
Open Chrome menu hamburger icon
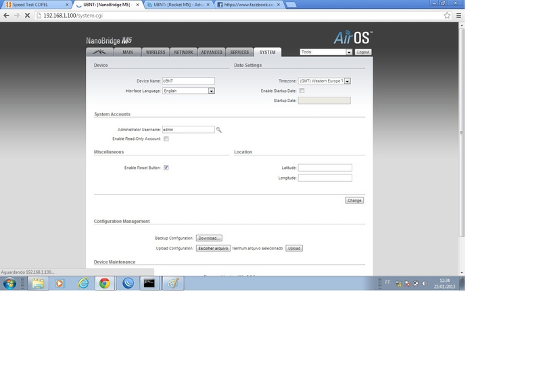click(x=459, y=16)
